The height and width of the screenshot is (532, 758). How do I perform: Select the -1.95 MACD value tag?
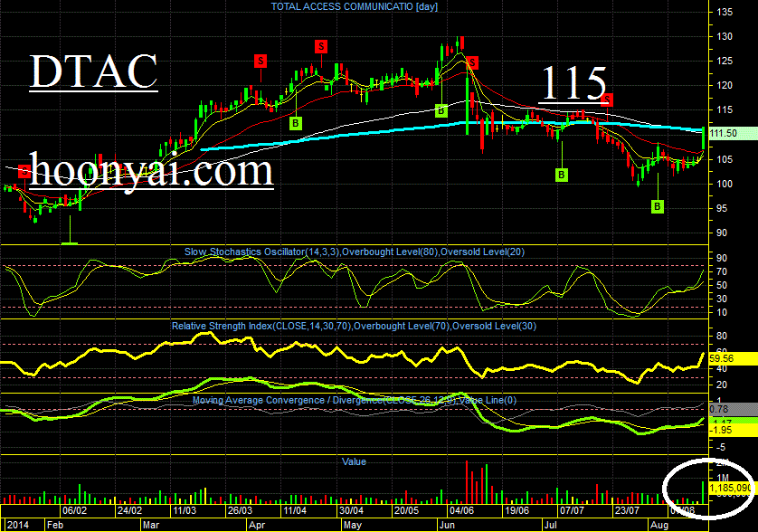tap(733, 430)
